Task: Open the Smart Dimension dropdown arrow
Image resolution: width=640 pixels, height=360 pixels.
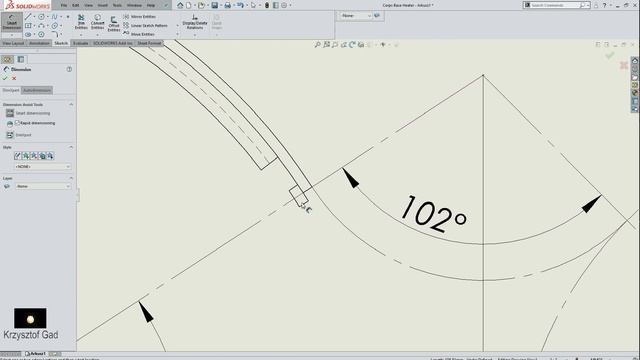Action: pos(11,35)
